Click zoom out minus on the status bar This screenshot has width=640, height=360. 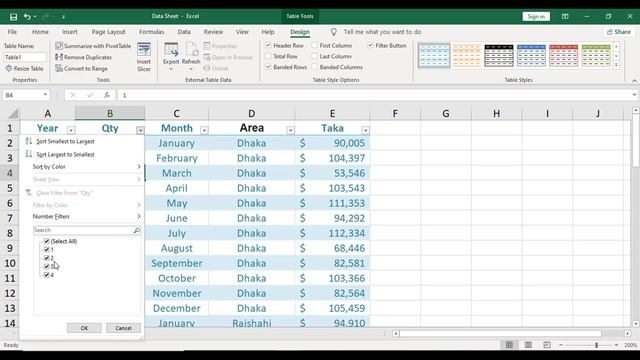click(x=561, y=345)
